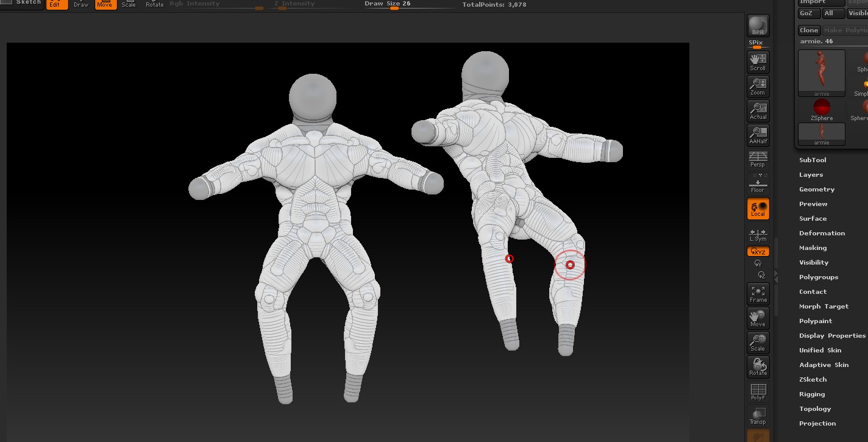Select the Rotate 3D icon on right shelf
Screen dimensions: 868x442
(x=758, y=366)
